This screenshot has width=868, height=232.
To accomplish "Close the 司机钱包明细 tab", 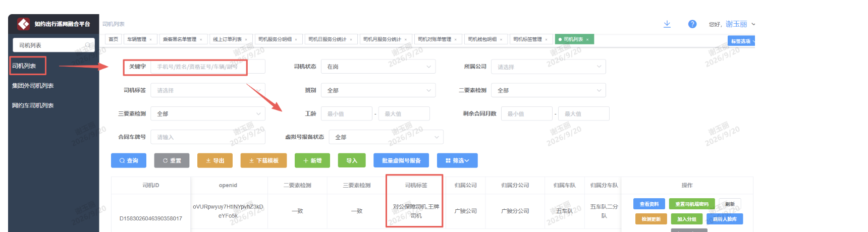I will click(x=501, y=39).
